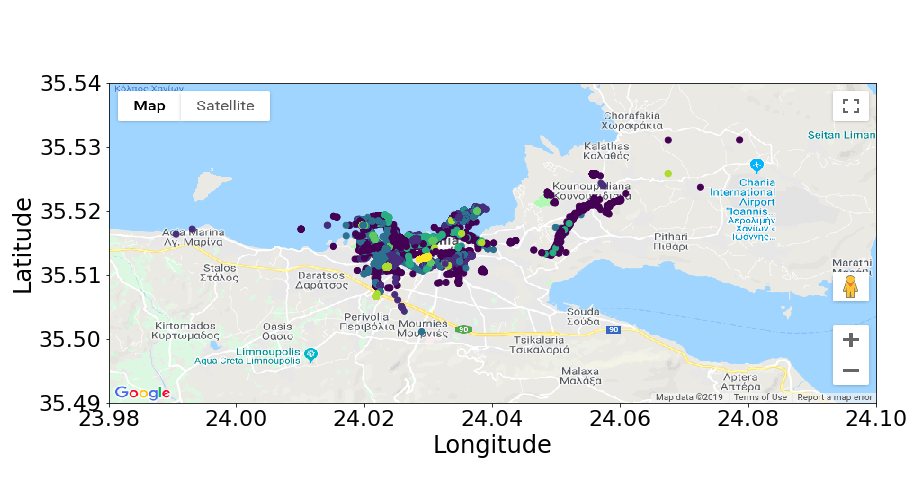
Task: Click the blue route 90 shield near Souda
Action: pos(613,330)
